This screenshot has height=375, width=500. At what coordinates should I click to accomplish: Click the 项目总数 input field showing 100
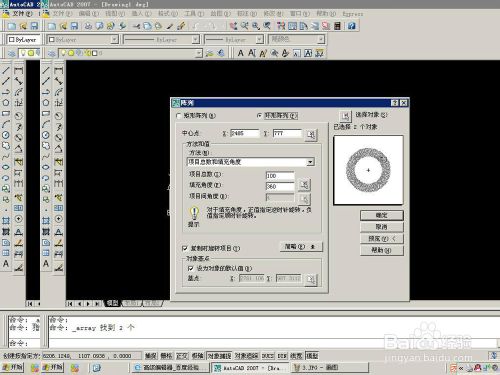(x=280, y=176)
